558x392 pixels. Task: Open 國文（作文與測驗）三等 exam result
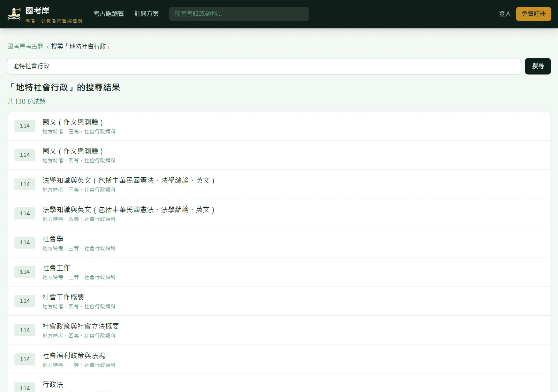pos(279,126)
